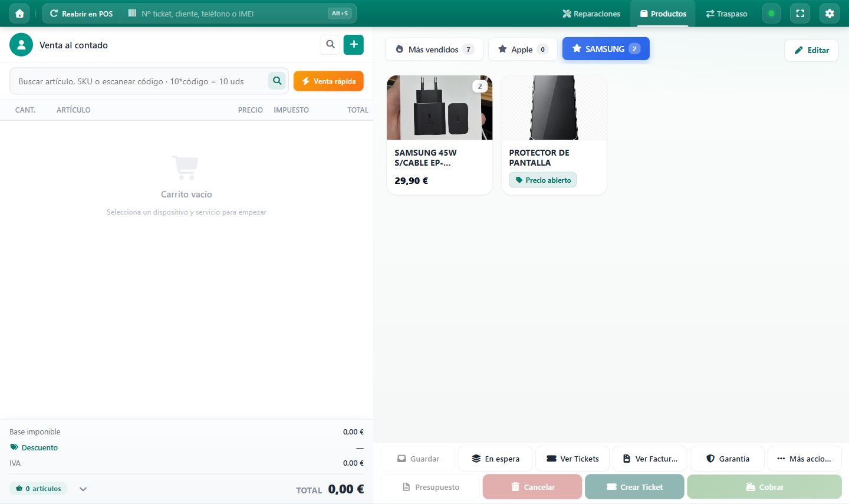Click the Cobrar button
The image size is (849, 504).
pyautogui.click(x=764, y=487)
